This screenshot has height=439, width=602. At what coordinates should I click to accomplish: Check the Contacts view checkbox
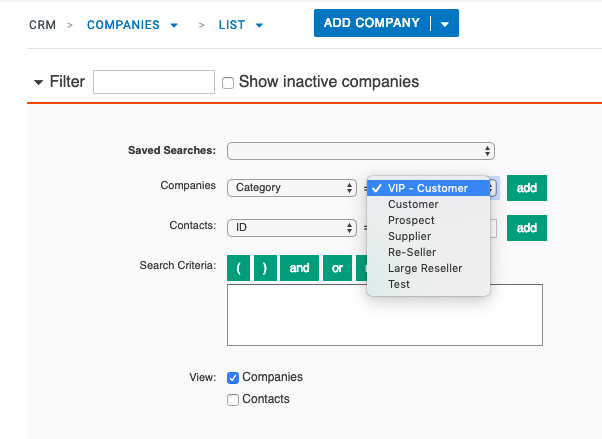point(233,400)
